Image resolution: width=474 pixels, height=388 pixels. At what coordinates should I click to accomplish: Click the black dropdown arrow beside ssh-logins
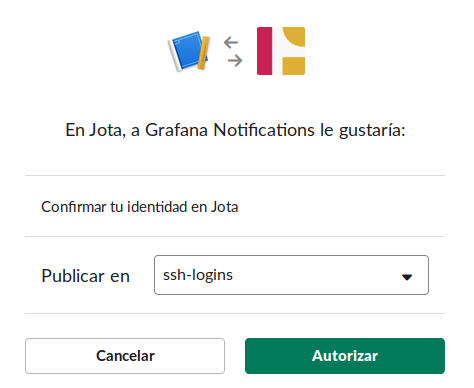(407, 277)
